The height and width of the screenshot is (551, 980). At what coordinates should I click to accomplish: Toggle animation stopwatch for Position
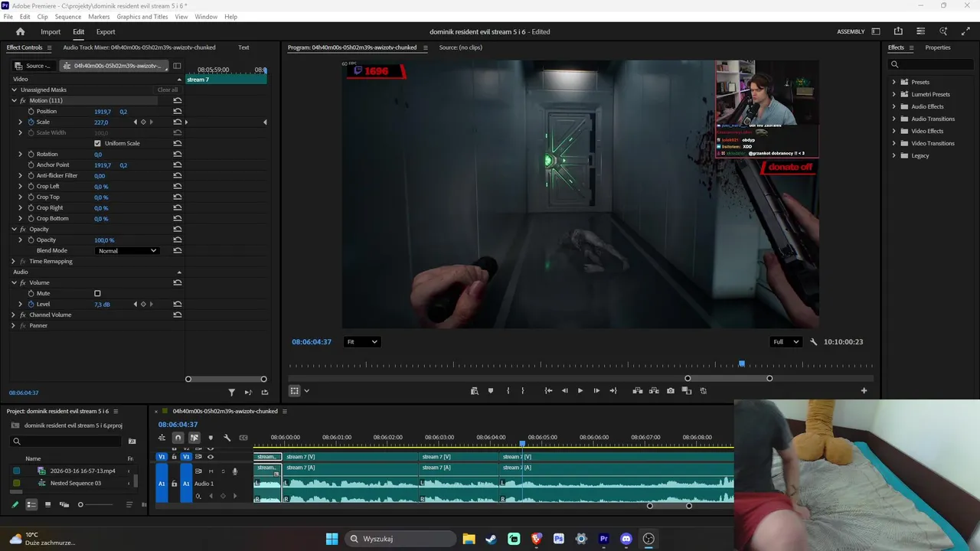[31, 112]
